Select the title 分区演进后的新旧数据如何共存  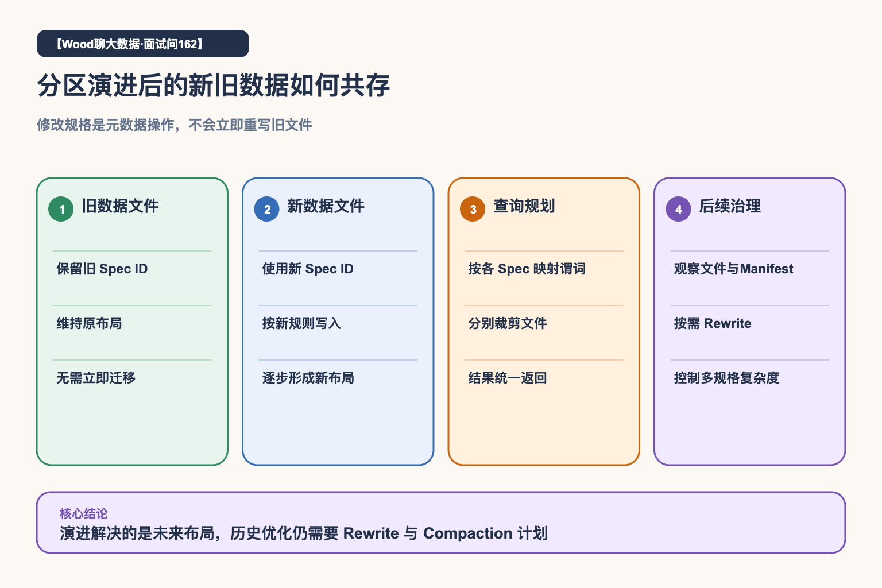click(x=214, y=86)
